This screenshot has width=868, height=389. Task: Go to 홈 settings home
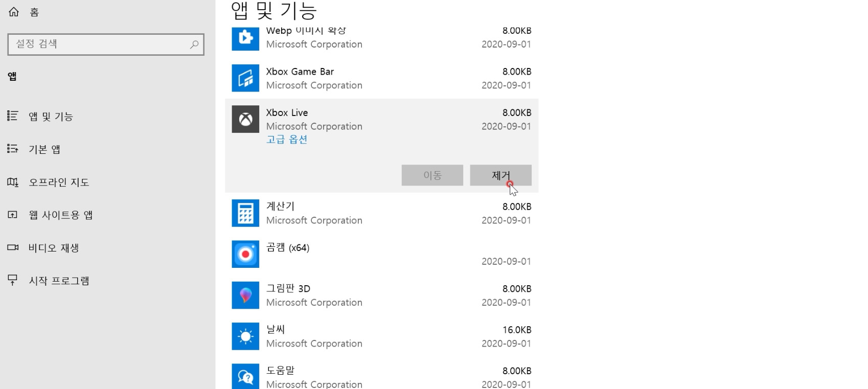pyautogui.click(x=34, y=12)
